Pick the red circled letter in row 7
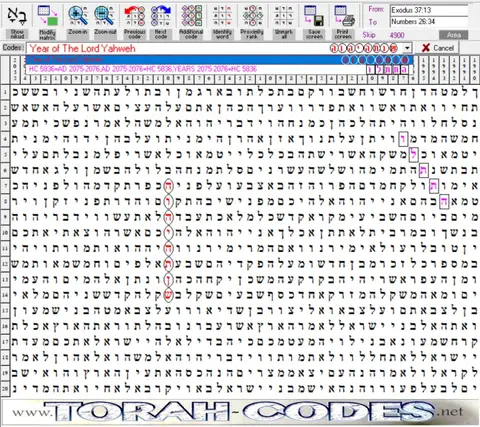Viewport: 480px width, 427px height. tap(168, 186)
